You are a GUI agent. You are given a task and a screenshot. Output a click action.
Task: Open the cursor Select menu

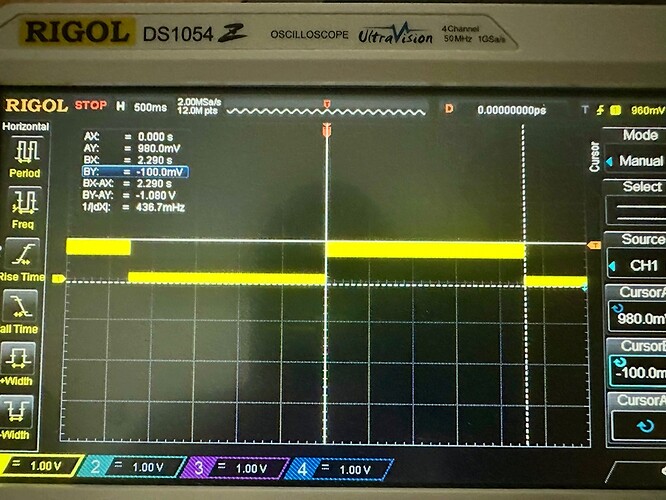636,200
